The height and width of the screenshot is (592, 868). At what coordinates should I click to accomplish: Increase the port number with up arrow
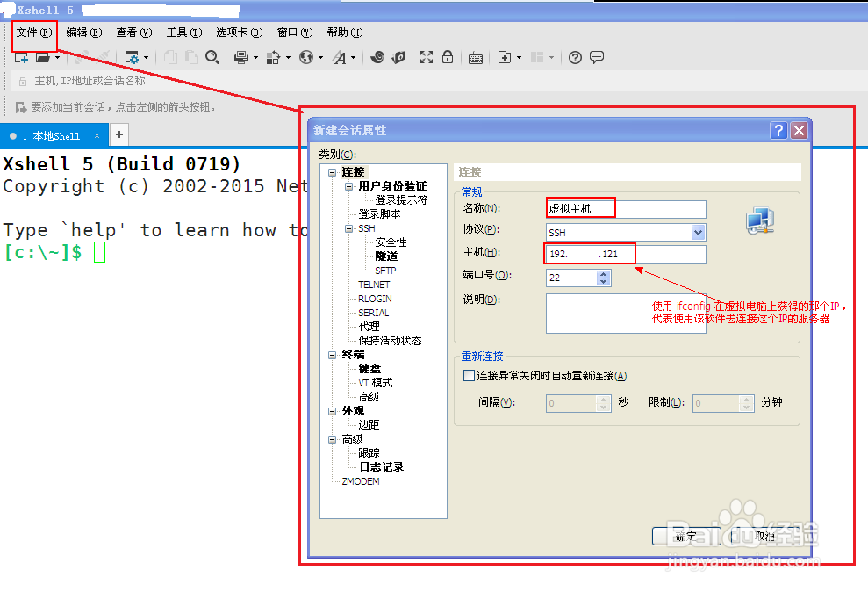[604, 274]
